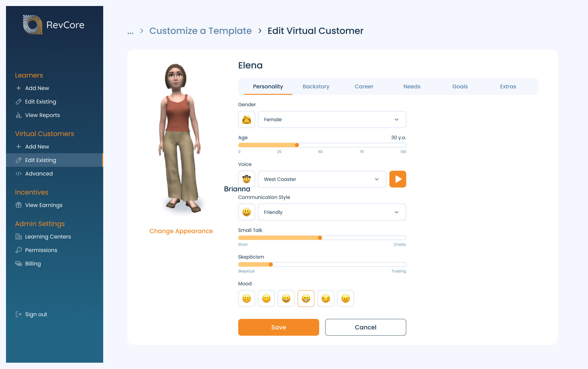The image size is (588, 369).
Task: Click the Sign out icon
Action: [x=19, y=314]
